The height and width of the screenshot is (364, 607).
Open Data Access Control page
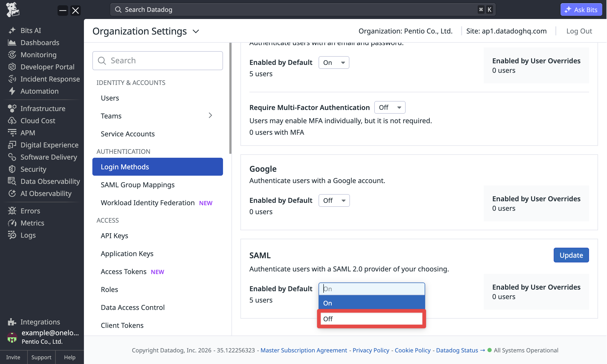pyautogui.click(x=158, y=308)
